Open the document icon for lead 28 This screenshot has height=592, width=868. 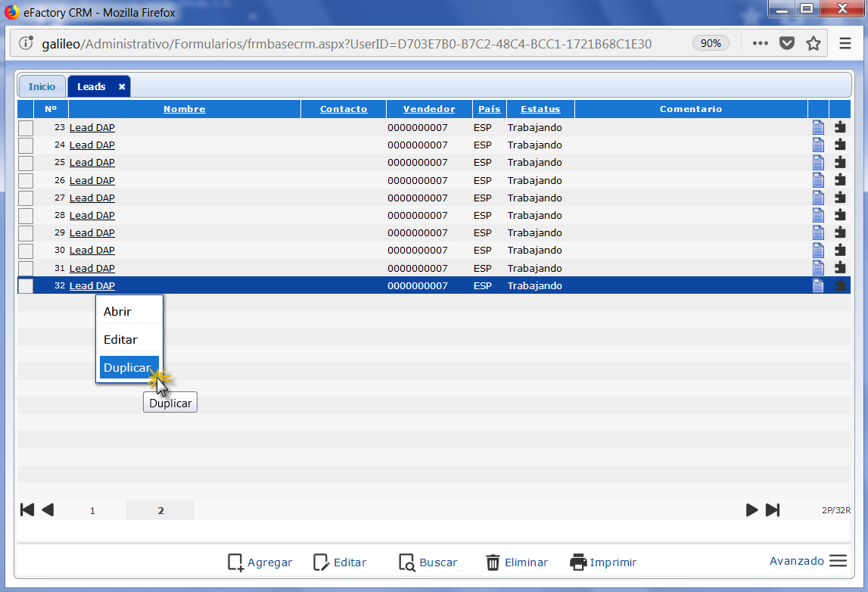click(818, 216)
